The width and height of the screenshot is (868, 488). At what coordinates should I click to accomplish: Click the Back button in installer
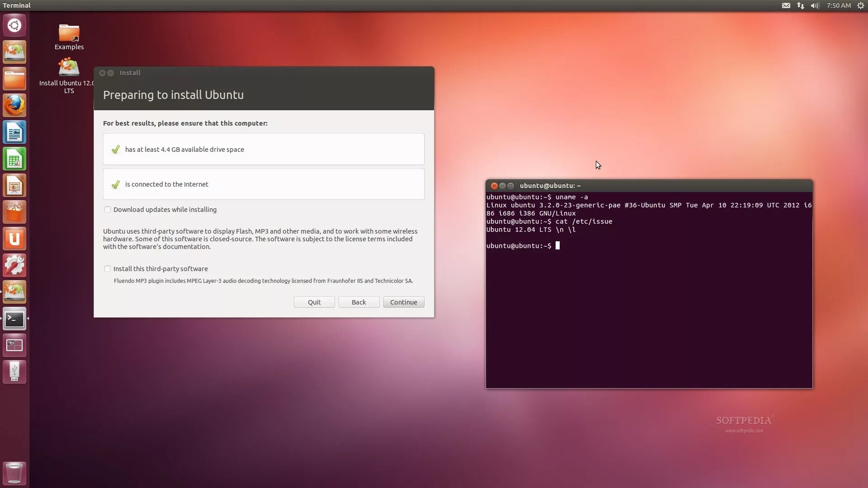pyautogui.click(x=359, y=302)
